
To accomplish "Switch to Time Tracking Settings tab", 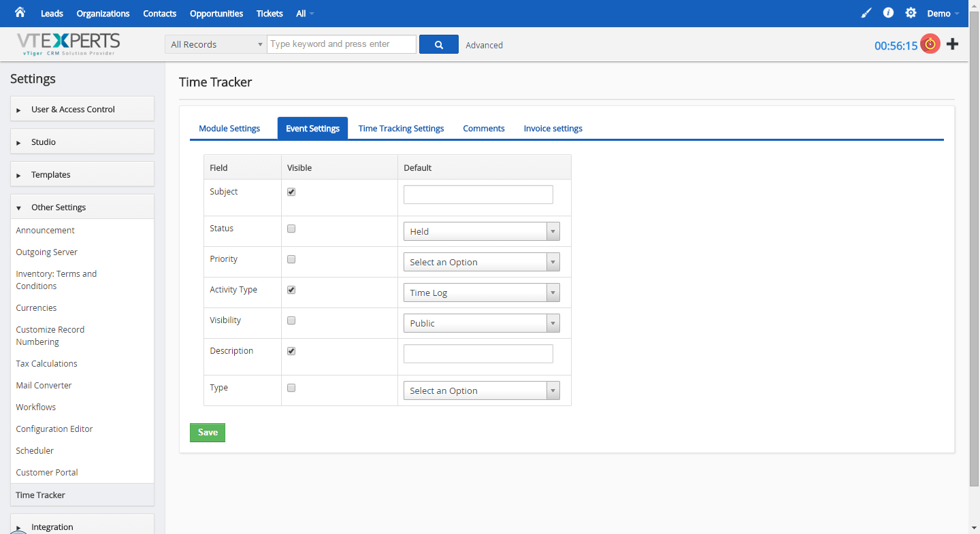I will pyautogui.click(x=401, y=128).
